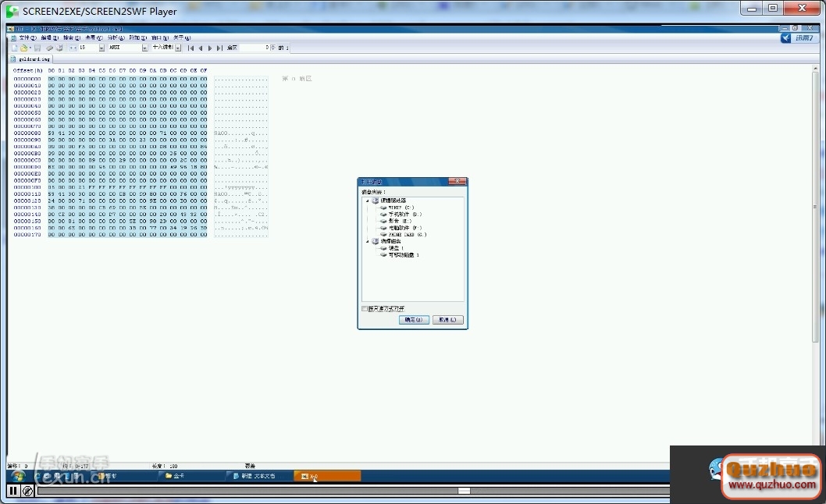The width and height of the screenshot is (826, 504).
Task: Enable the read-only open checkbox
Action: [365, 309]
